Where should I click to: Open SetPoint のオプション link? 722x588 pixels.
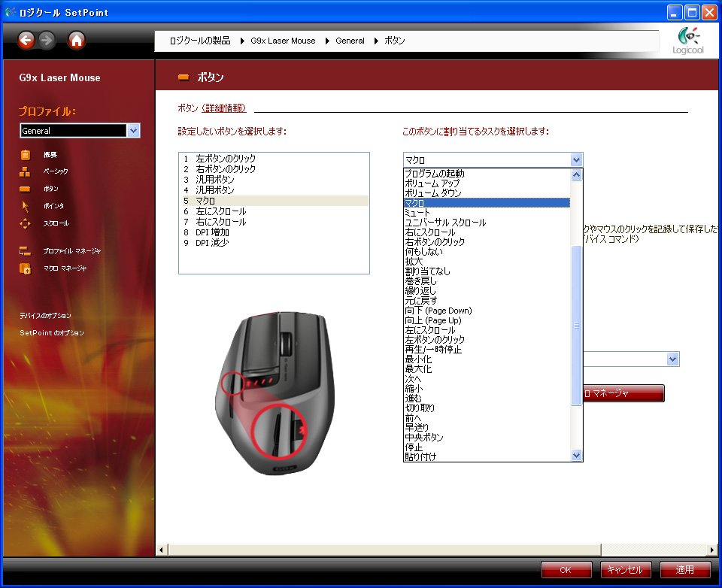click(x=52, y=332)
